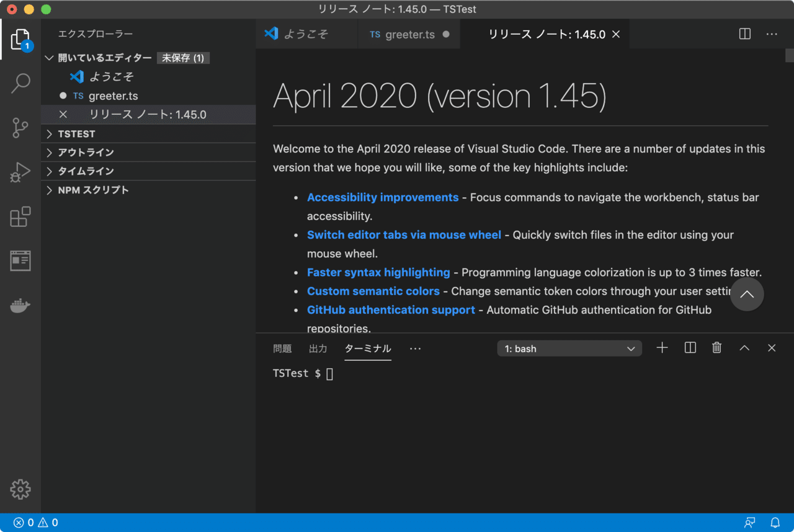Open the Accessibility improvements link
This screenshot has height=532, width=794.
[383, 197]
